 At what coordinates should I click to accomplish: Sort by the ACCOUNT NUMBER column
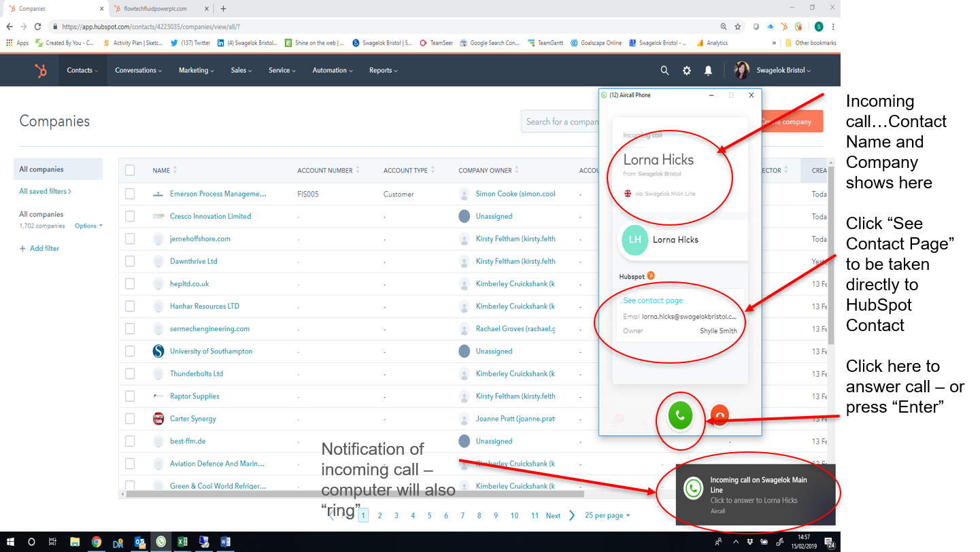coord(328,171)
